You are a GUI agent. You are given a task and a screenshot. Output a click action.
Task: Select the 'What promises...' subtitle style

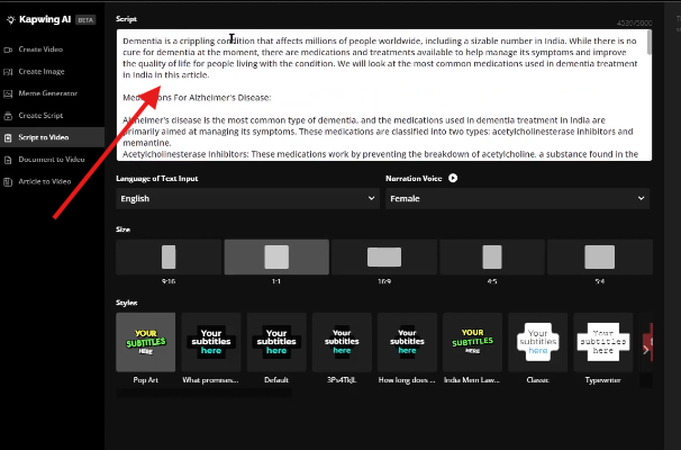[211, 342]
